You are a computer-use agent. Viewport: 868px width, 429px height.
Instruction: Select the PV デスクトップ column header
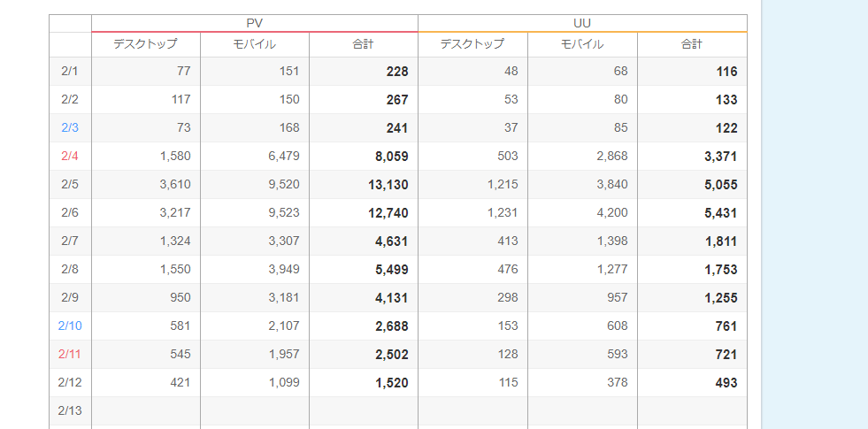[x=146, y=44]
